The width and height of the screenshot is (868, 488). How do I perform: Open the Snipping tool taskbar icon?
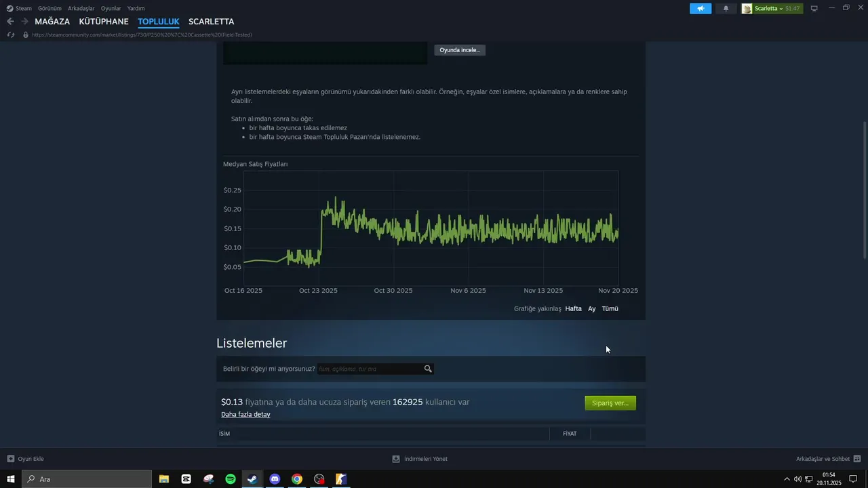tap(208, 479)
